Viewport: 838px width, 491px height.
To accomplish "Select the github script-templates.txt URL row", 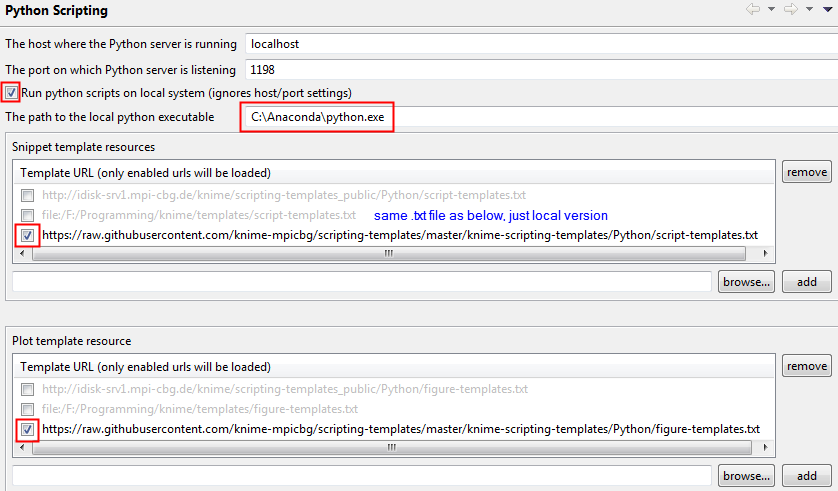I will point(400,235).
